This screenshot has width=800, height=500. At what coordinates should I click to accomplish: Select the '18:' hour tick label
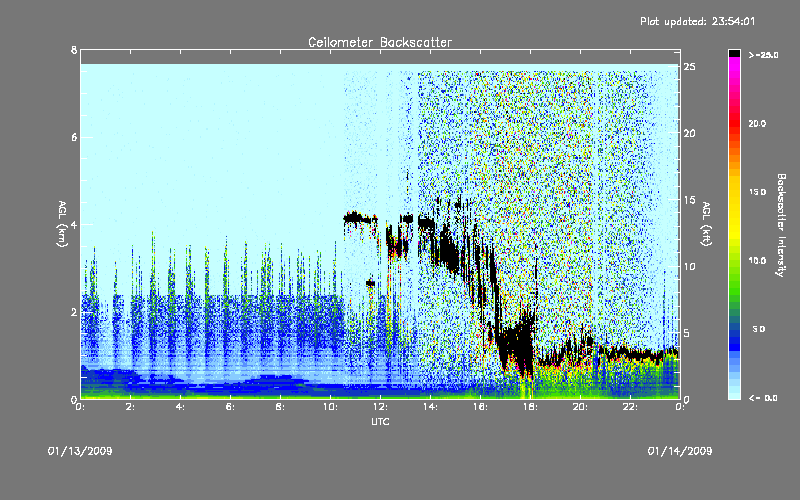pyautogui.click(x=531, y=407)
